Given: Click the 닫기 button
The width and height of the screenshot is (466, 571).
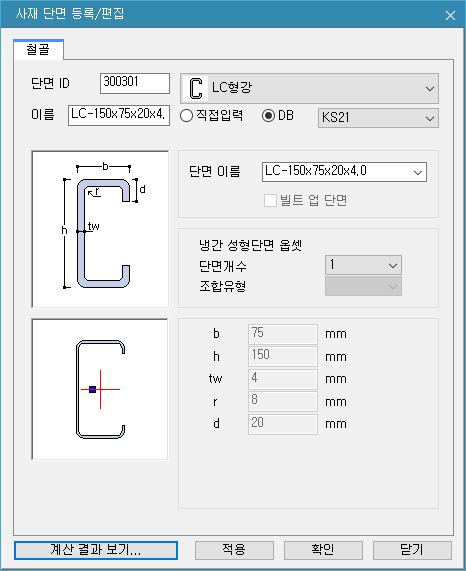Looking at the screenshot, I should tap(412, 550).
